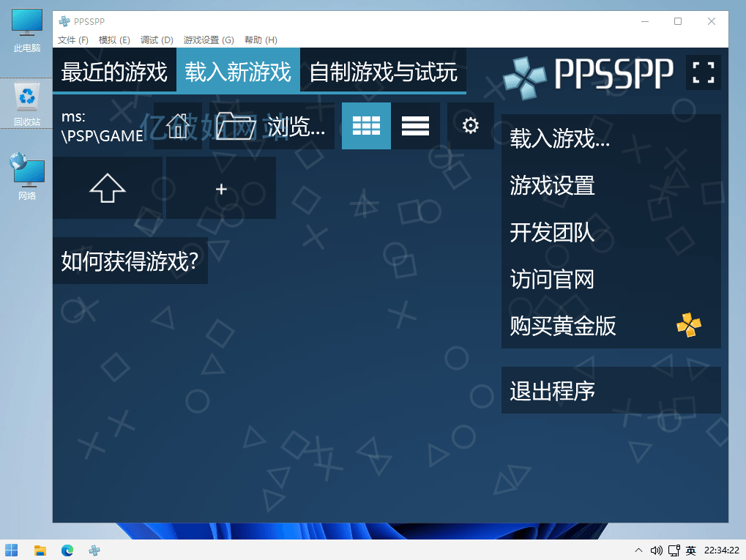Switch to list view layout
The height and width of the screenshot is (560, 746).
click(415, 126)
